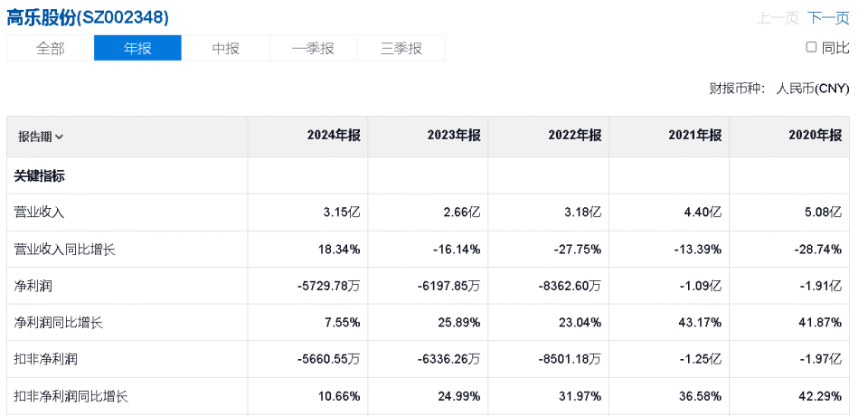
Task: Switch to the 三季报 tab
Action: [x=401, y=49]
